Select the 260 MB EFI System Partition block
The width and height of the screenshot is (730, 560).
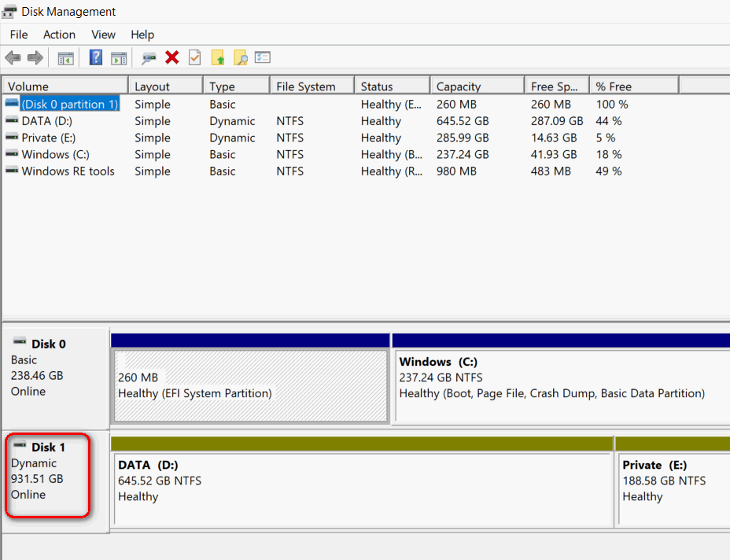coord(250,385)
